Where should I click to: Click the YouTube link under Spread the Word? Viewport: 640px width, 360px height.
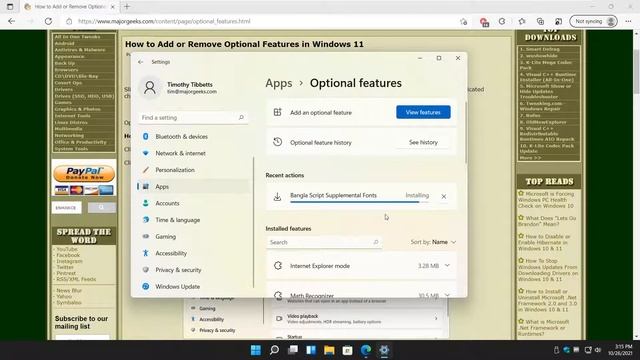[67, 249]
